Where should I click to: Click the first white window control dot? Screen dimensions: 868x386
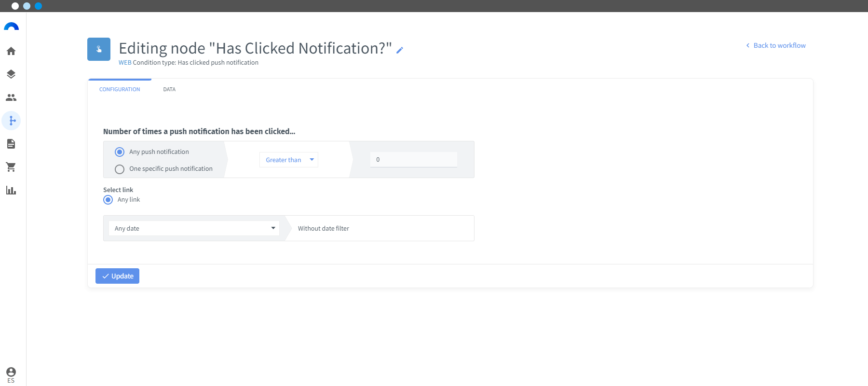(x=15, y=6)
